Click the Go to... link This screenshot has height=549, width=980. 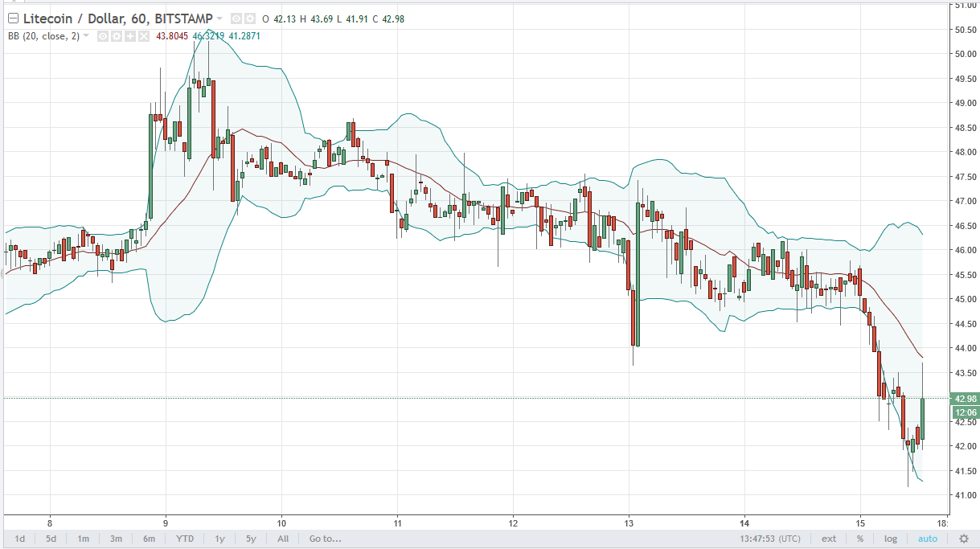pyautogui.click(x=326, y=539)
